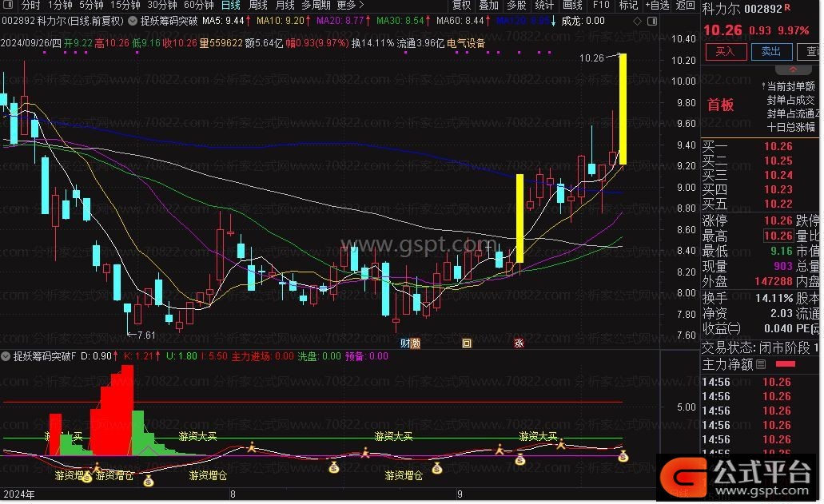Click the 返回 back button

click(x=685, y=6)
